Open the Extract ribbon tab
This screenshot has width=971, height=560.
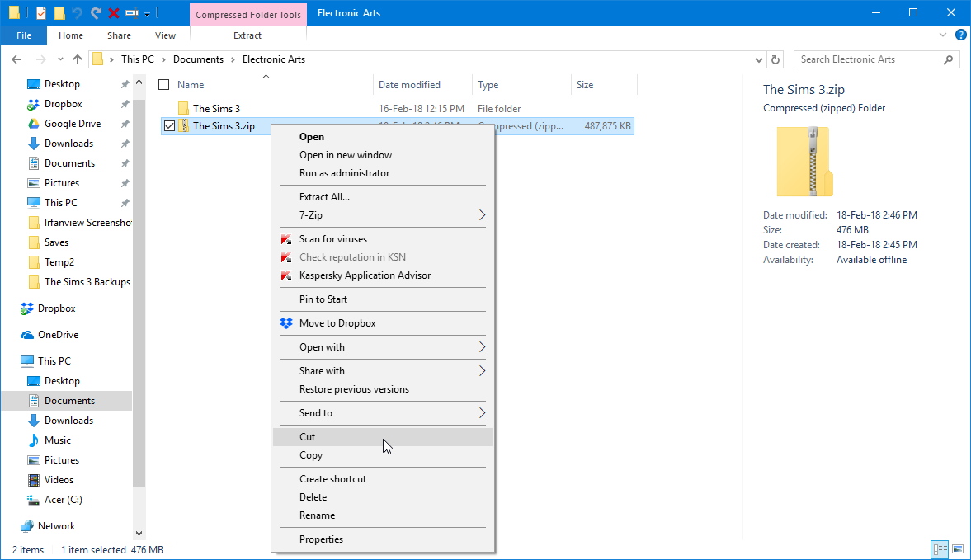click(247, 35)
